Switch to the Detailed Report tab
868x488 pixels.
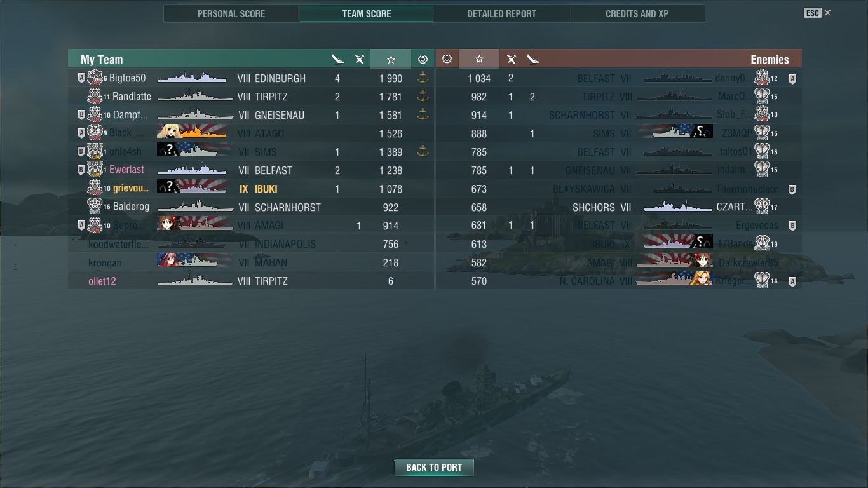coord(501,13)
